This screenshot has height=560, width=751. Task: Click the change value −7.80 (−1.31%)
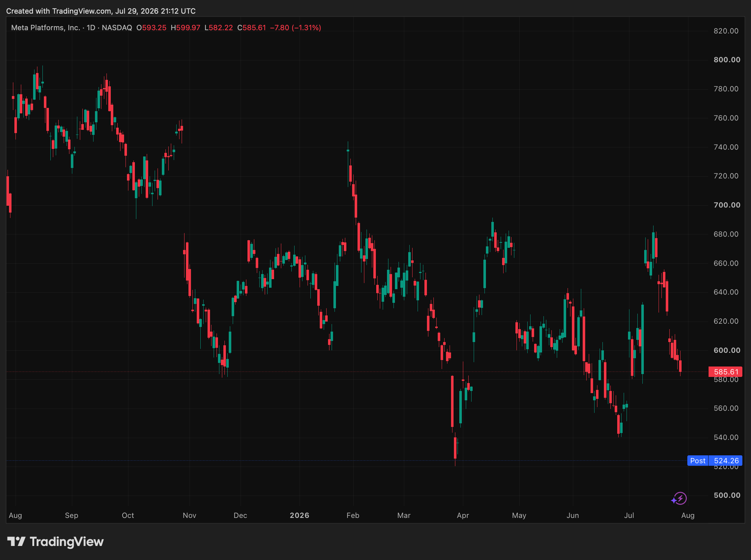click(296, 28)
